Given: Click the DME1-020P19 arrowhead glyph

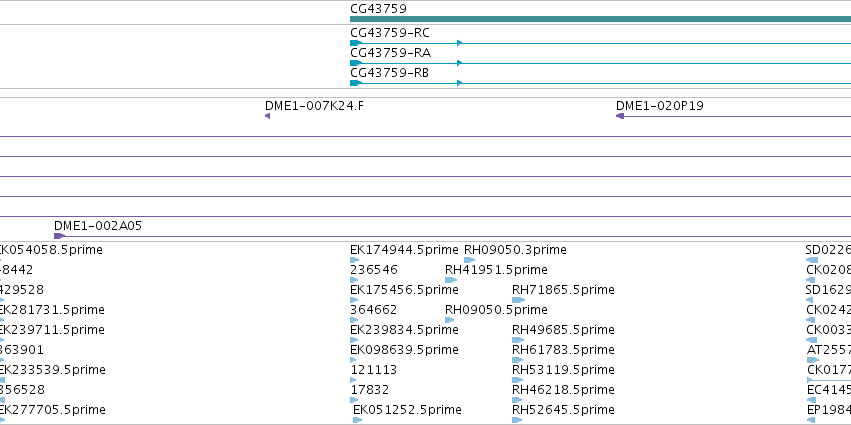Looking at the screenshot, I should (x=620, y=116).
